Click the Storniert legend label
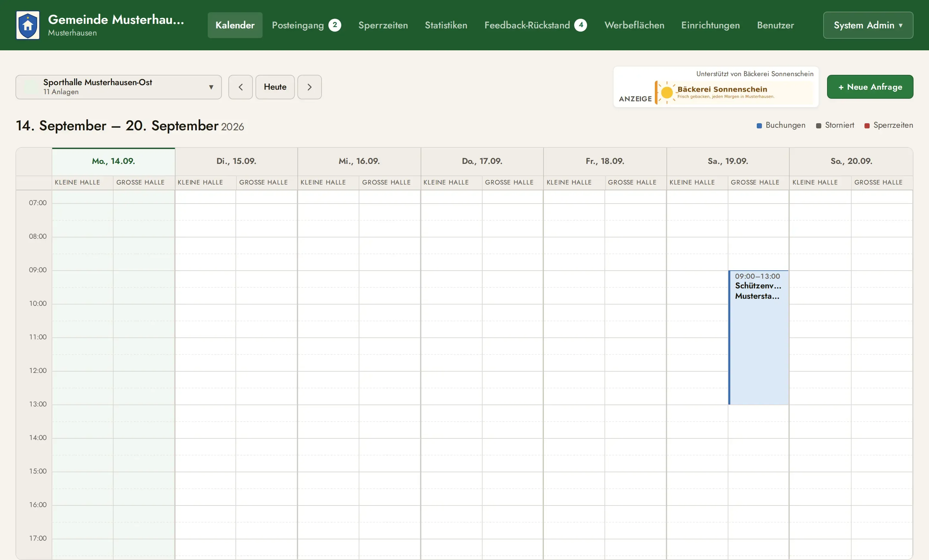The width and height of the screenshot is (929, 560). (x=840, y=125)
